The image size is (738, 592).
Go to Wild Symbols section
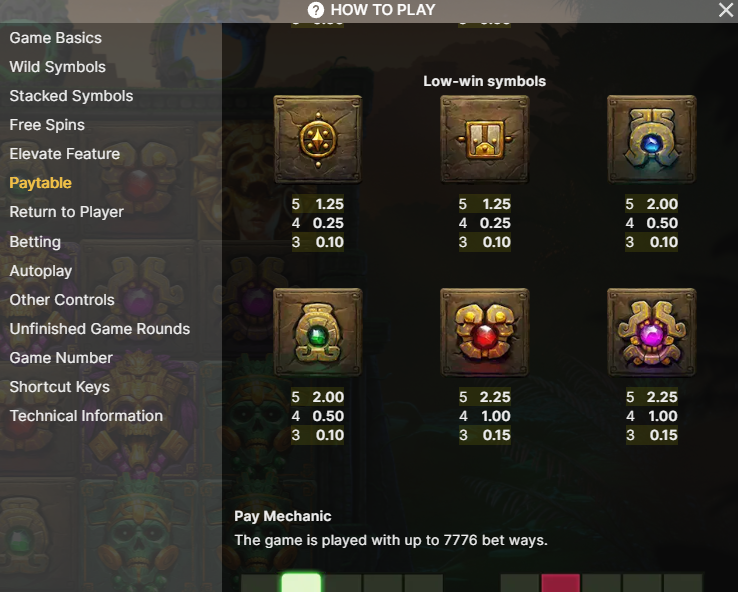tap(57, 67)
